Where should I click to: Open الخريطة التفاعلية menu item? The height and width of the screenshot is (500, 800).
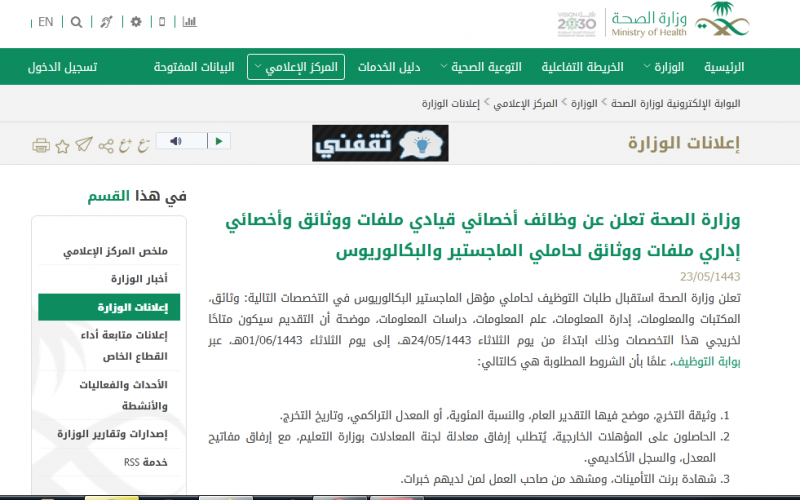tap(583, 67)
